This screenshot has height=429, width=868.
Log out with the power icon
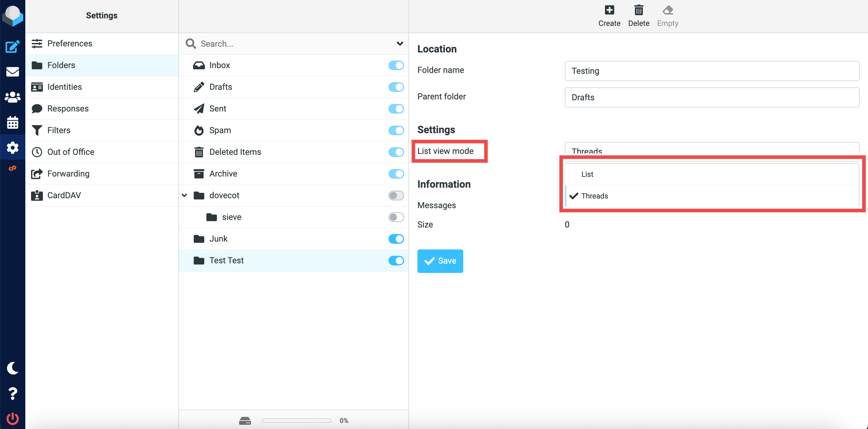[12, 418]
